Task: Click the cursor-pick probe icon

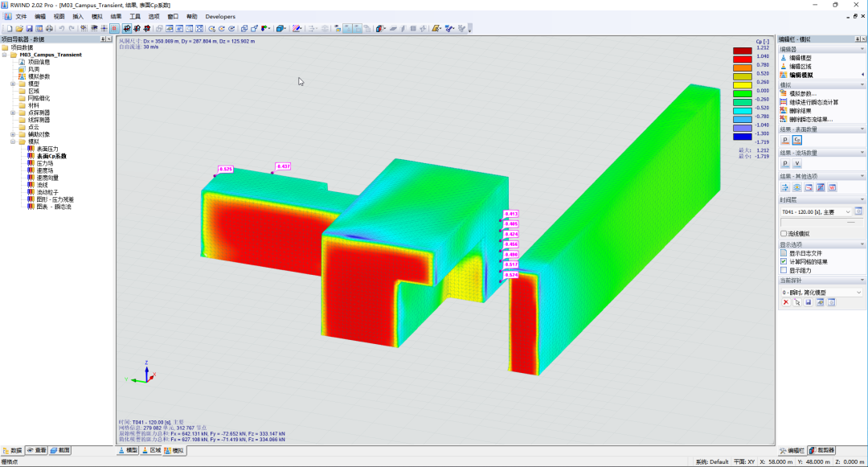Action: click(797, 302)
